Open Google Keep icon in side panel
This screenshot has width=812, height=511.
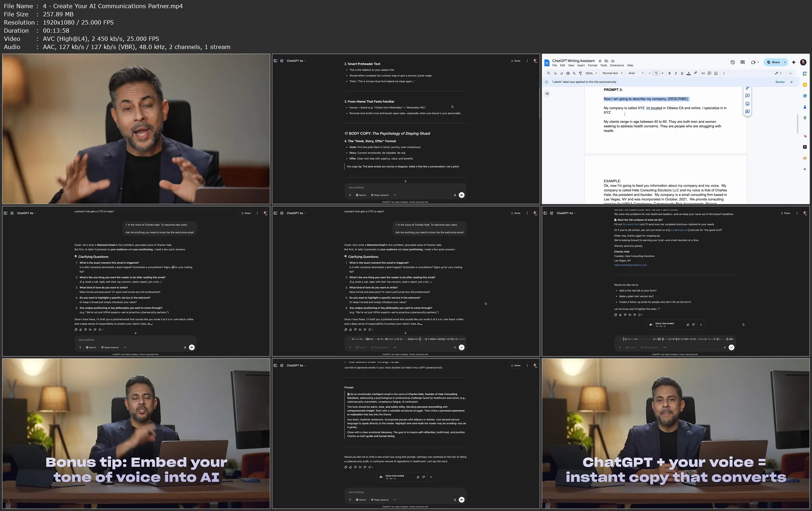click(805, 85)
